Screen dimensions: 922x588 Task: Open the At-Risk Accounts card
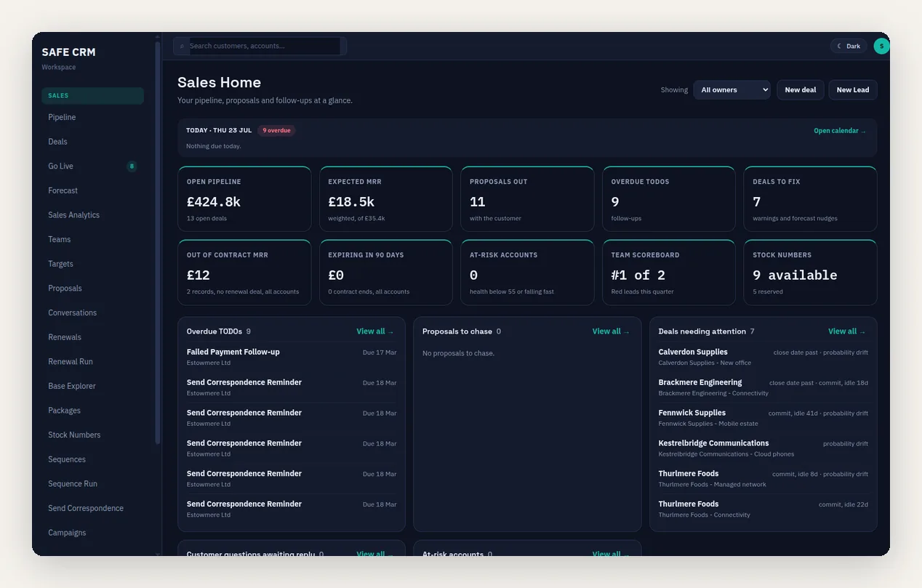[527, 273]
